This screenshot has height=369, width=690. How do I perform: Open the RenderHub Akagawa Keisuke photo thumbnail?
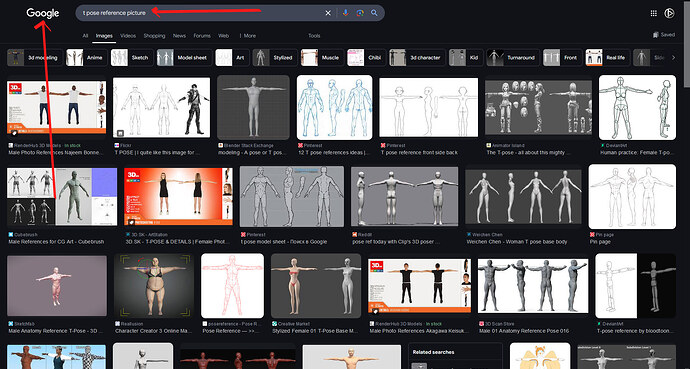[x=419, y=286]
